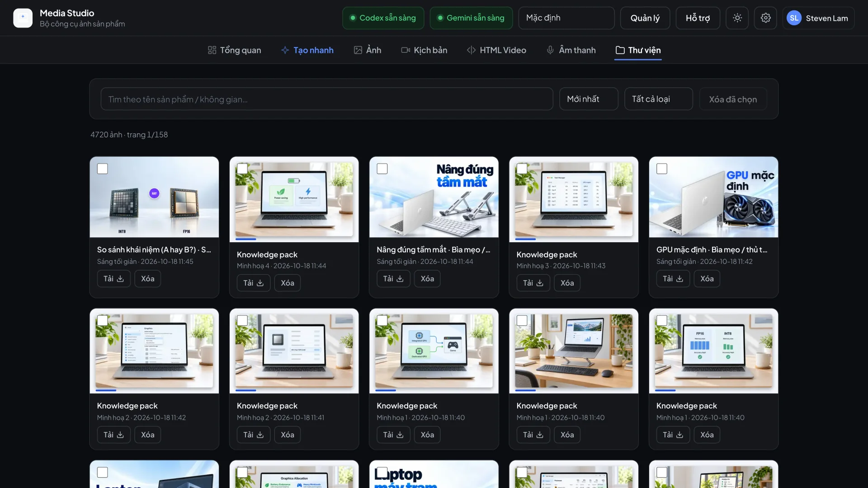Click the Xóa đã chọn button

[x=733, y=99]
